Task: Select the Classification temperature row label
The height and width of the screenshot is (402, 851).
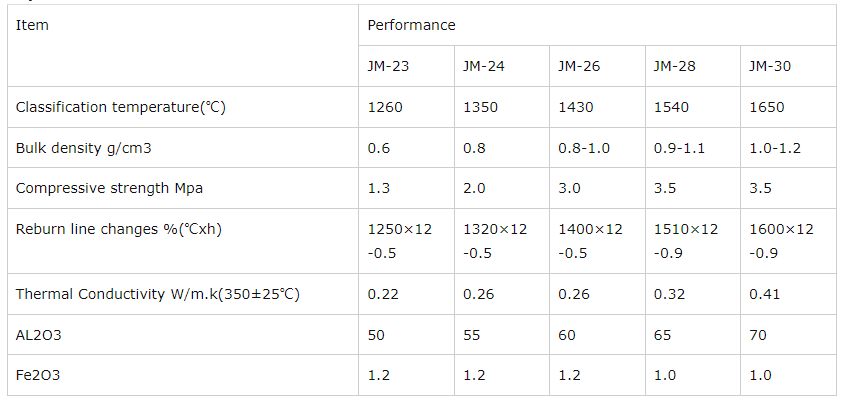Action: (x=121, y=108)
